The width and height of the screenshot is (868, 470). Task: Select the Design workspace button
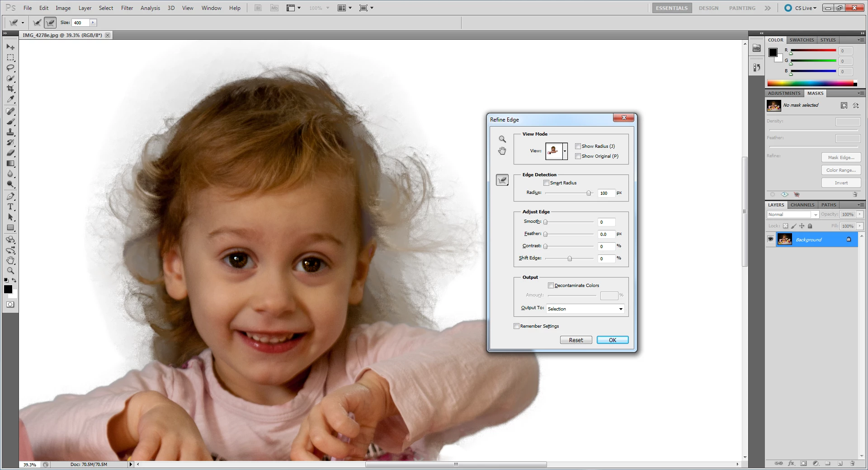click(x=708, y=8)
